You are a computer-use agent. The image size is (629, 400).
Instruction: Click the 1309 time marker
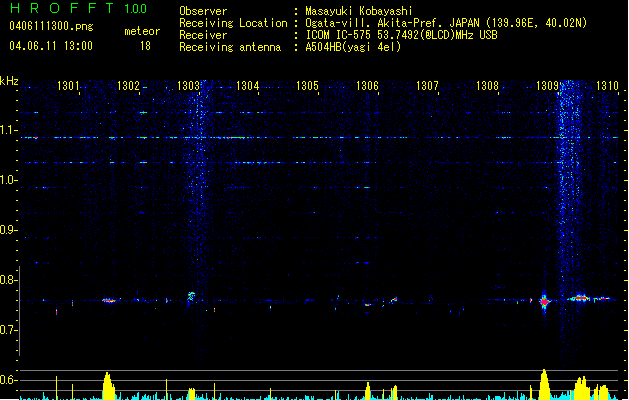[x=547, y=85]
